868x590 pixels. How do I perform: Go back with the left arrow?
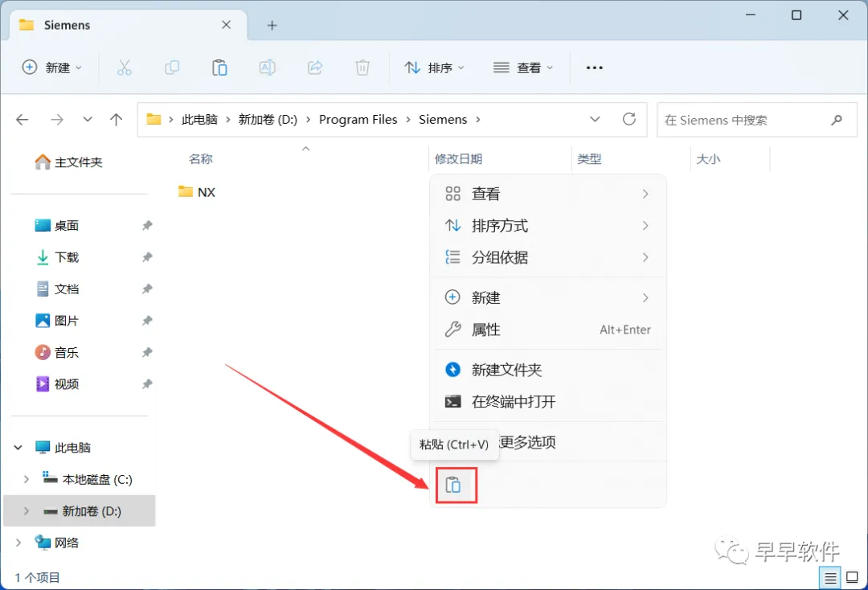point(23,120)
